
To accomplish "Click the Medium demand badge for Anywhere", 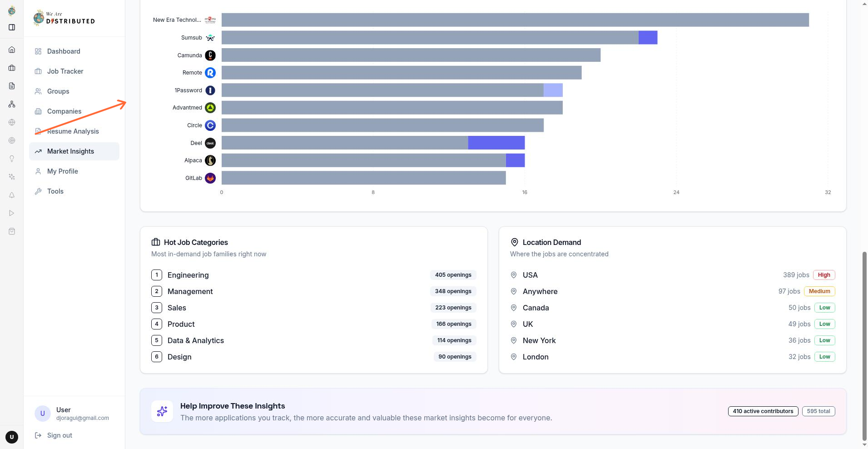I will pyautogui.click(x=819, y=291).
